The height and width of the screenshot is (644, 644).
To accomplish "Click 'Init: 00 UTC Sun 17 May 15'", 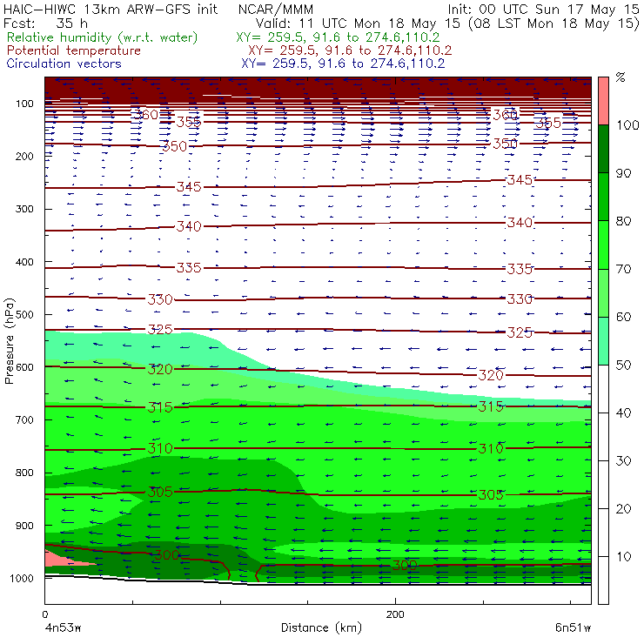I will pyautogui.click(x=543, y=9).
